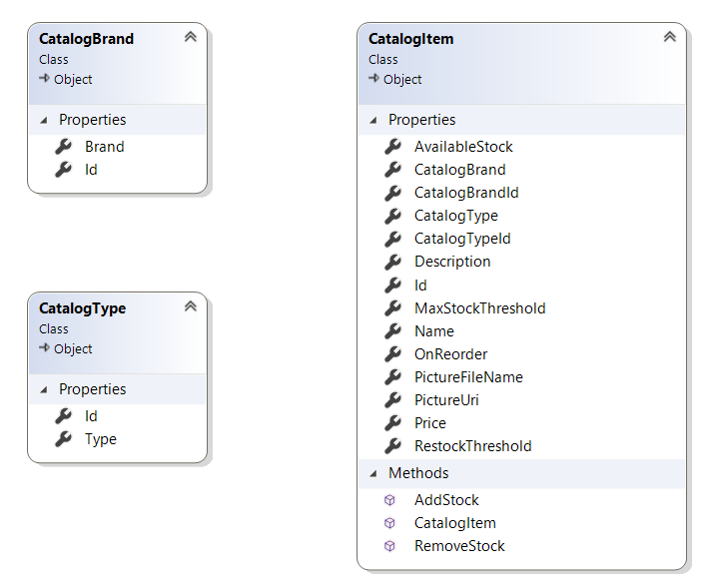Collapse the CatalogItem class with chevron
The image size is (720, 588).
(669, 37)
